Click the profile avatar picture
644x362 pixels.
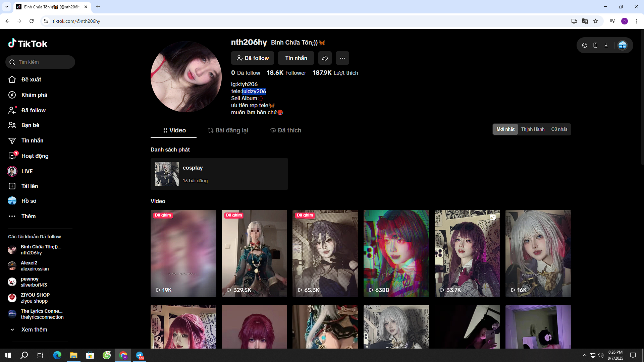186,77
